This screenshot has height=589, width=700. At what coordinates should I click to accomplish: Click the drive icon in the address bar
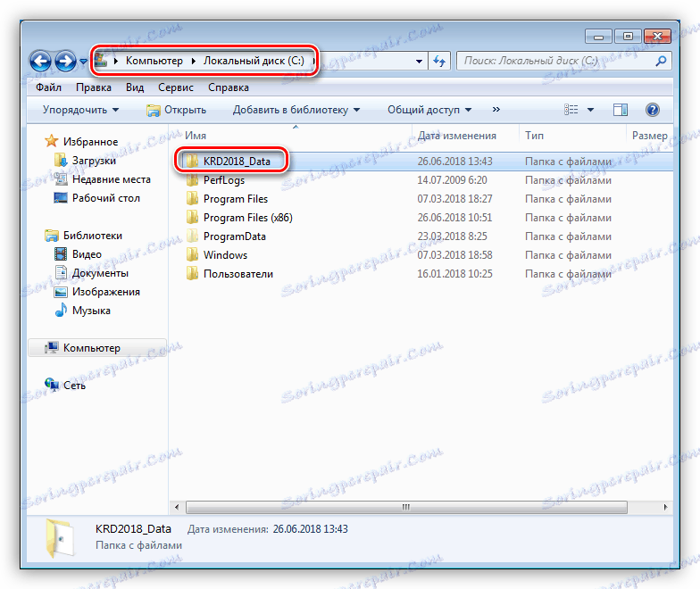coord(102,61)
